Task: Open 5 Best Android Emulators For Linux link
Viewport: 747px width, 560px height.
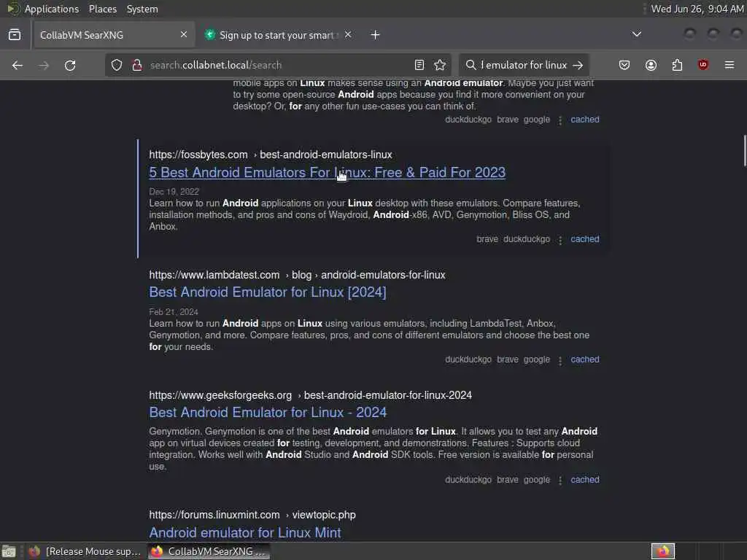Action: [328, 172]
